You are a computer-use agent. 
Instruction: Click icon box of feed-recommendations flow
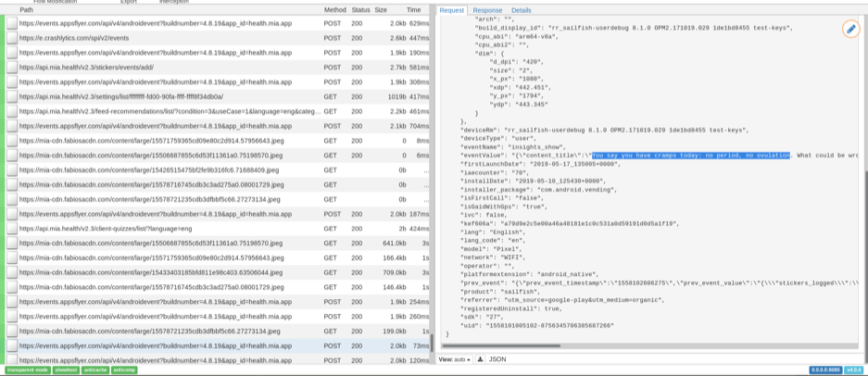[x=12, y=111]
